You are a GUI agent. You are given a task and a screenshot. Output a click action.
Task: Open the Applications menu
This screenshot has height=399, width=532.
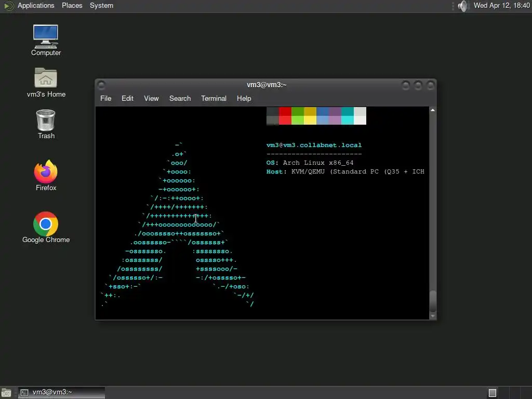[x=36, y=6]
